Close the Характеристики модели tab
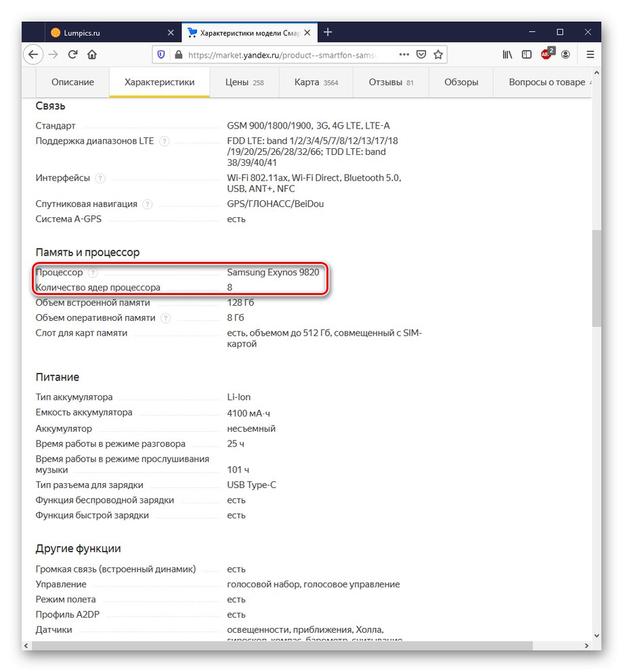The image size is (623, 672). click(307, 32)
